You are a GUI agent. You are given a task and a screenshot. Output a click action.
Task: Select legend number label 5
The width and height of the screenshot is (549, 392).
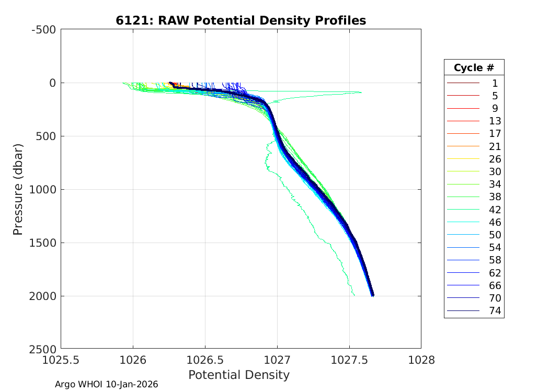pos(495,96)
